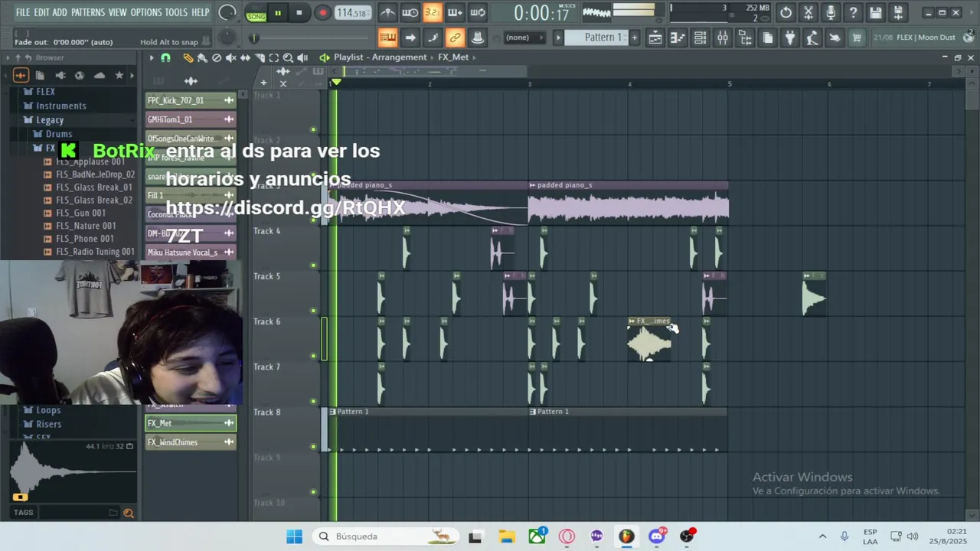Select the Draw pencil tool in playlist
This screenshot has width=980, height=551.
188,57
